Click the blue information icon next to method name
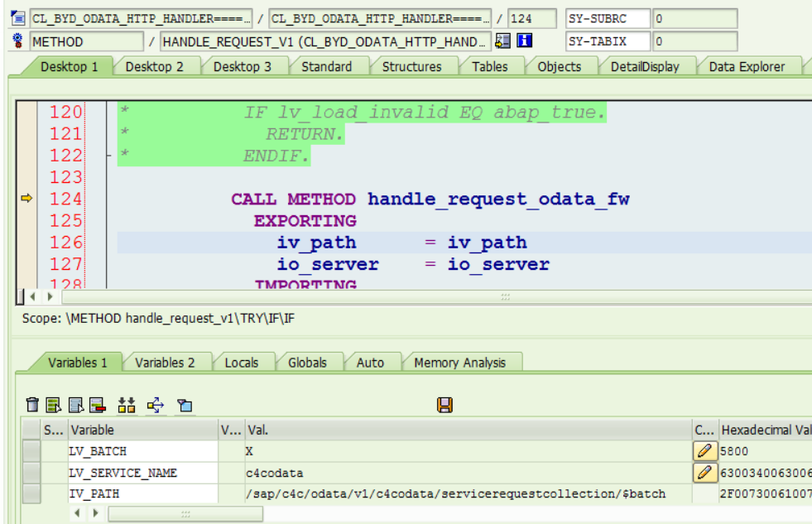Screen dimensions: 812x524 524,41
